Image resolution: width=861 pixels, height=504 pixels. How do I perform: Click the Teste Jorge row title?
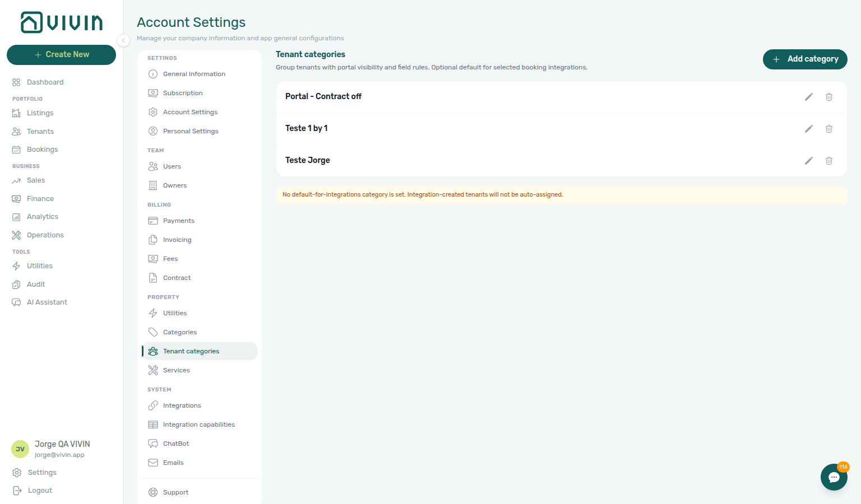coord(308,160)
